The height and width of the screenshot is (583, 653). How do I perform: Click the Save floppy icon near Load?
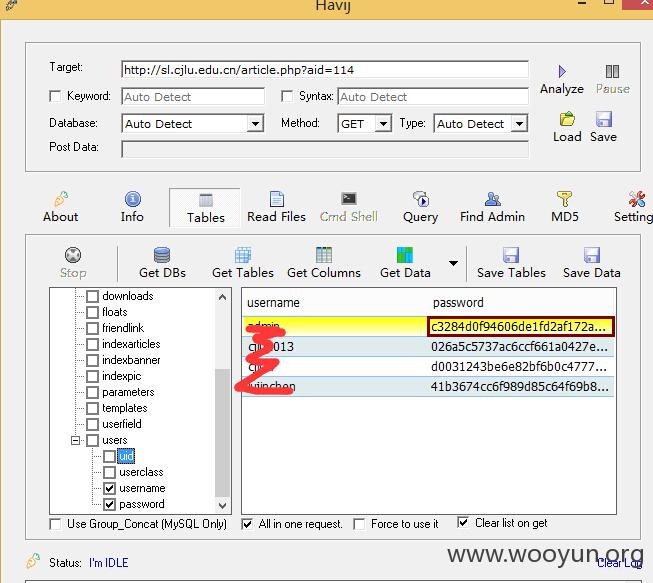point(603,120)
